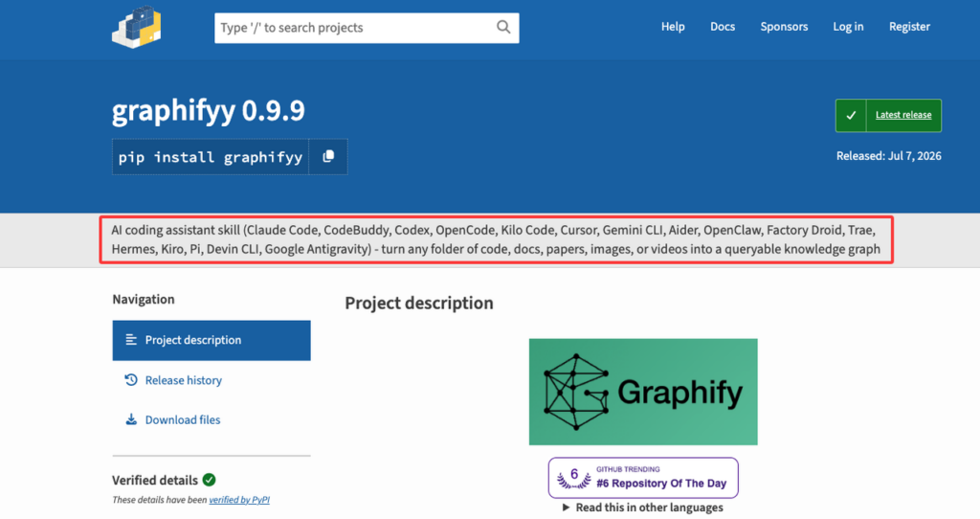Viewport: 980px width, 519px height.
Task: Click the Released: Jul 7, 2026 date
Action: pos(889,156)
